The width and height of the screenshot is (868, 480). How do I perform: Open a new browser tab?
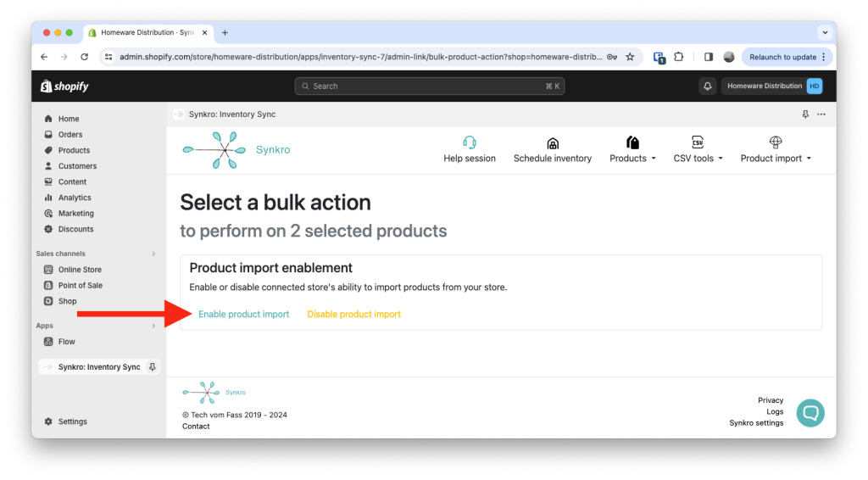pyautogui.click(x=225, y=33)
